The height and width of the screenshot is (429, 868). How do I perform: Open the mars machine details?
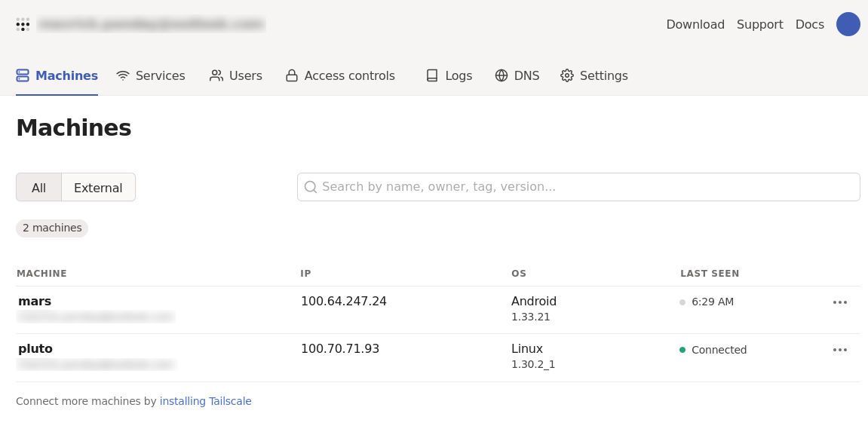(35, 301)
